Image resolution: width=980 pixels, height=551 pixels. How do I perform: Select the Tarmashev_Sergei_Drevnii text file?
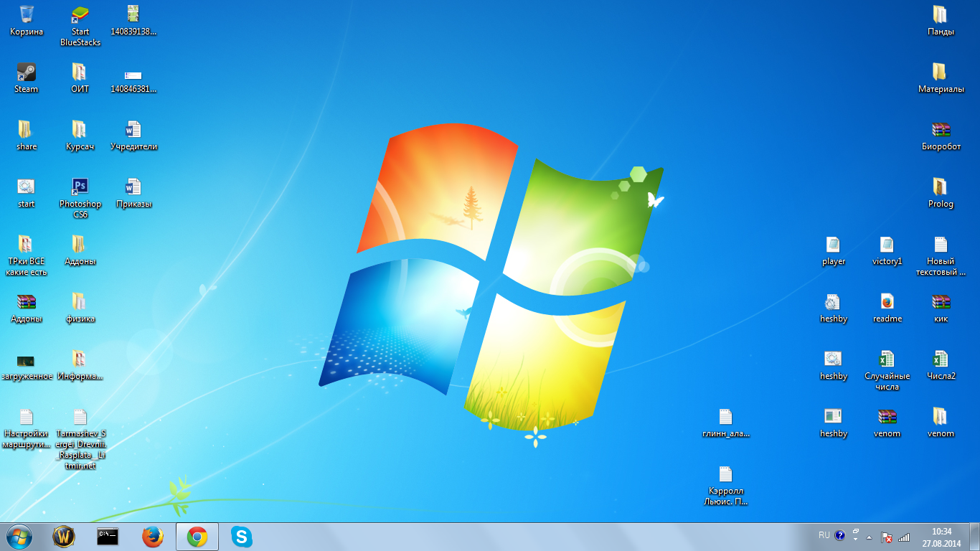pos(80,439)
